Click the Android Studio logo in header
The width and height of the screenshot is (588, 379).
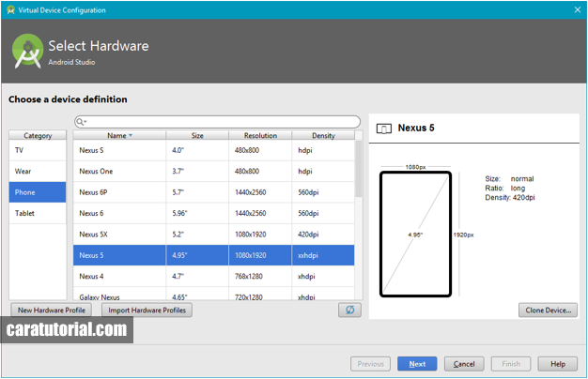click(x=27, y=51)
